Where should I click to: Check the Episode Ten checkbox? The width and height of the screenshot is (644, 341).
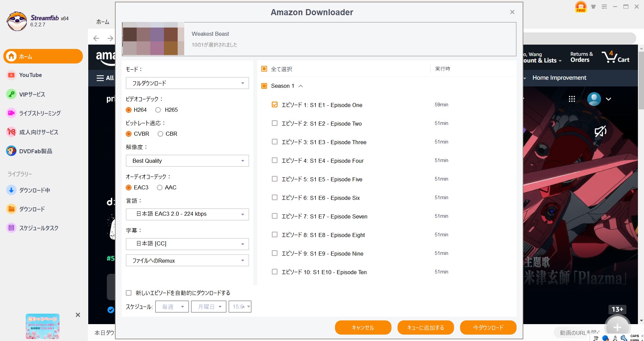click(x=275, y=272)
